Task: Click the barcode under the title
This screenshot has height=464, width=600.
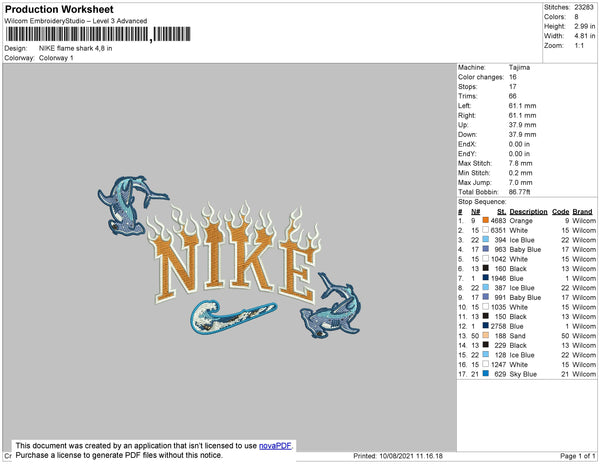Action: coord(98,34)
